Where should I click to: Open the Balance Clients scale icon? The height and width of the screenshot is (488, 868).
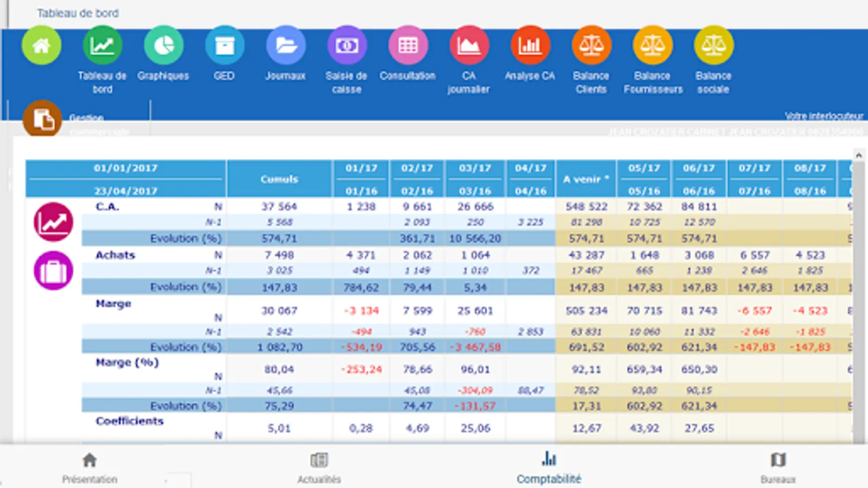pyautogui.click(x=591, y=46)
